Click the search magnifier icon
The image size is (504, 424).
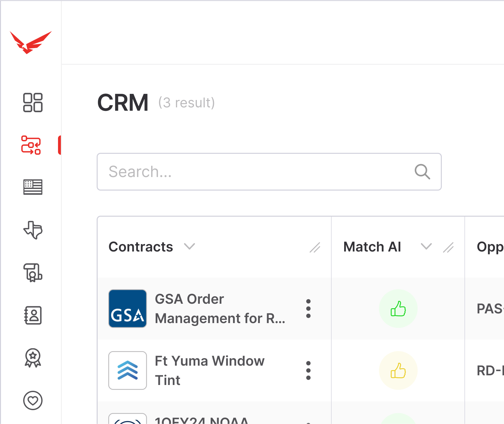point(422,172)
